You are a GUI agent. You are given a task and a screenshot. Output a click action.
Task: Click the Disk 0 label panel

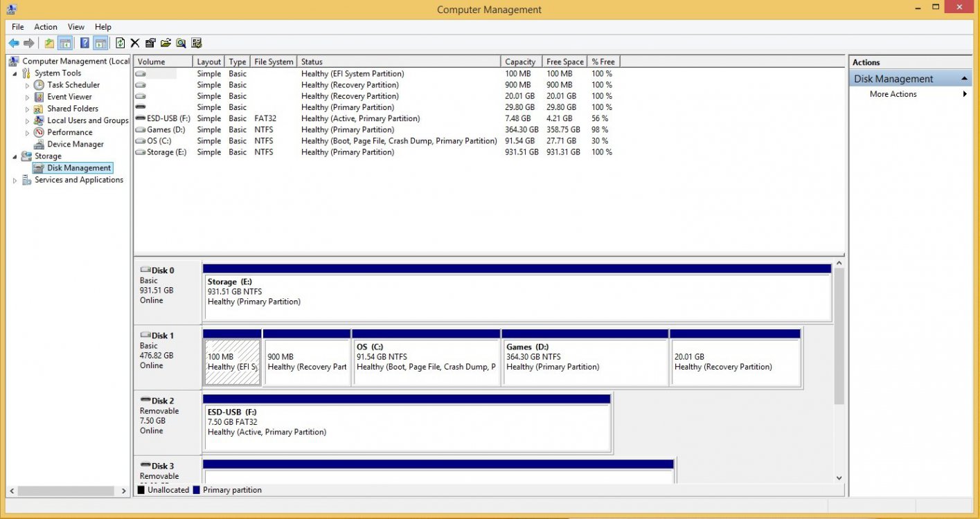168,293
